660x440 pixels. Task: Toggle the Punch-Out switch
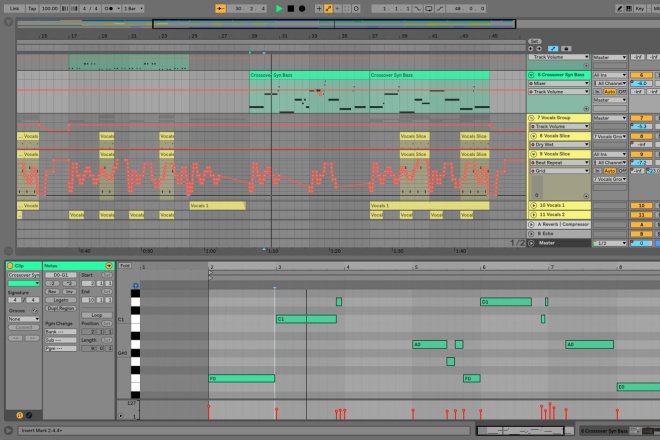[440, 8]
